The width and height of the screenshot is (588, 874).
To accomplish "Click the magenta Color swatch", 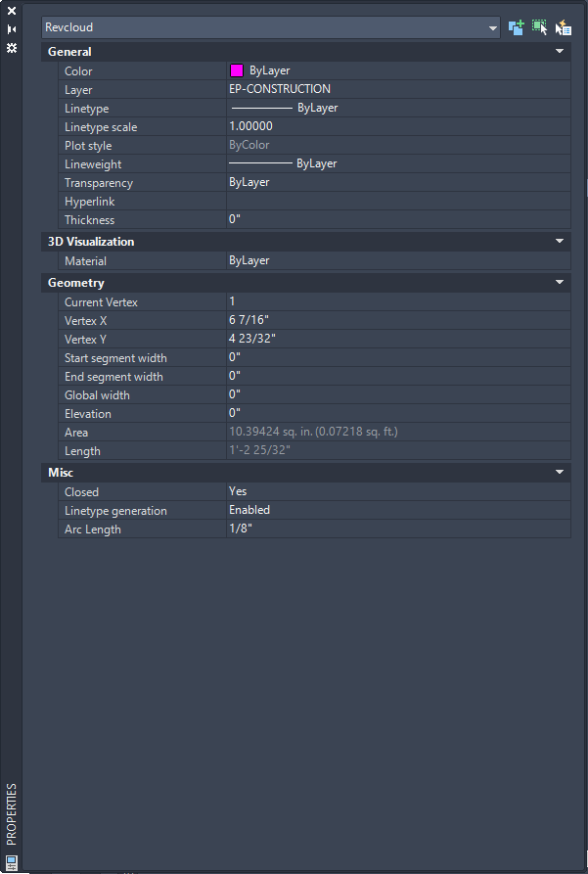I will 237,70.
